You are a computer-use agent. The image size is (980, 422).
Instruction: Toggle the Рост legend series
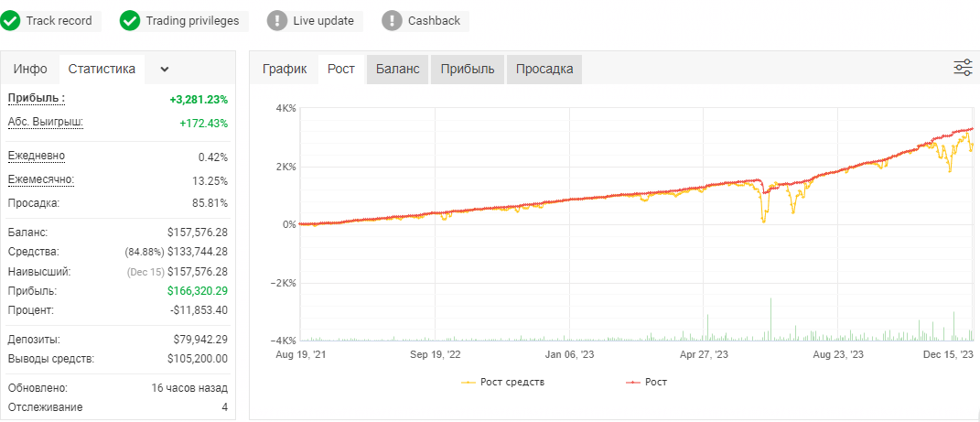tap(646, 382)
